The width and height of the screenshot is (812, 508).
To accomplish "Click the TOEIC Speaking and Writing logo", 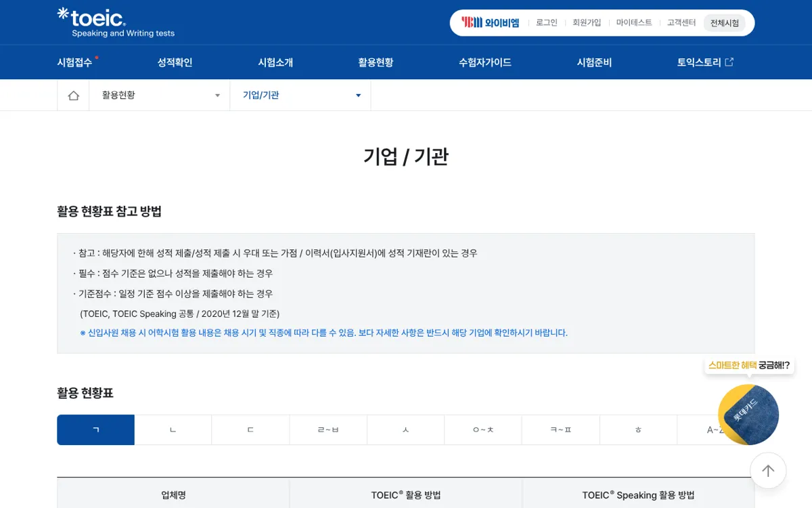I will click(116, 22).
